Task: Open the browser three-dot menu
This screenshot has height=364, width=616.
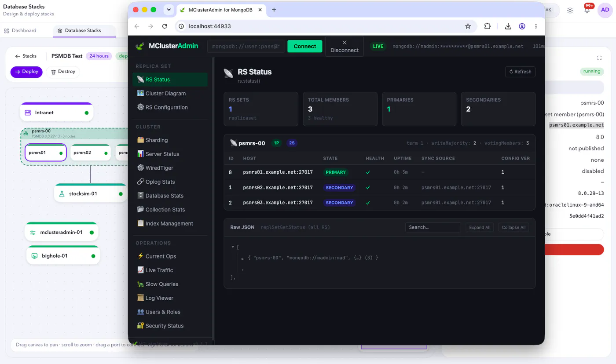Action: 536,26
